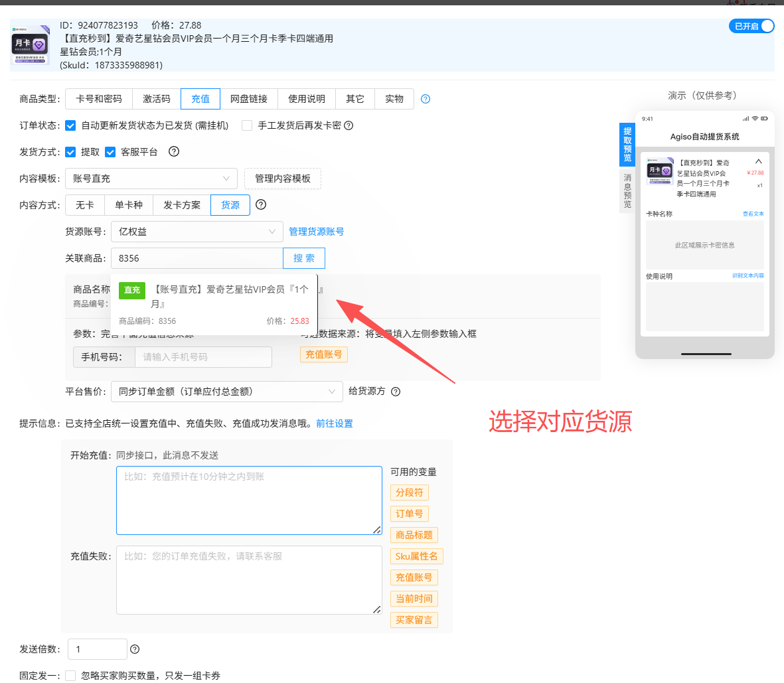Open 管理货源账号 link
The width and height of the screenshot is (784, 683).
pos(317,232)
